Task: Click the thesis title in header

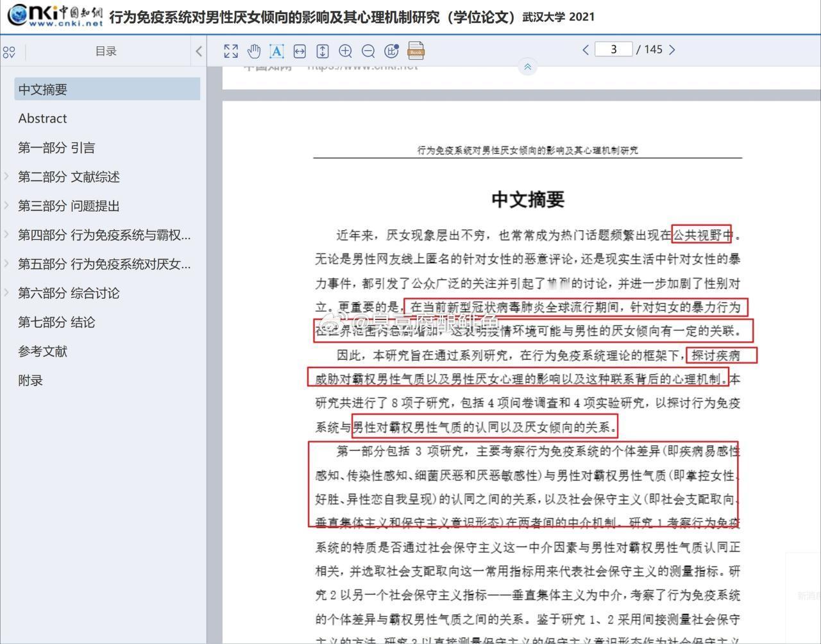Action: (x=312, y=17)
